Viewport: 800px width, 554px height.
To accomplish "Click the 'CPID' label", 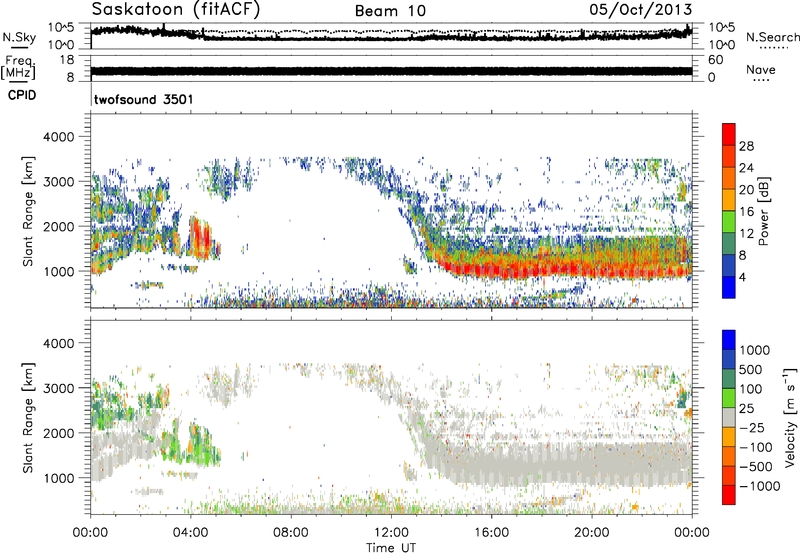I will (x=22, y=95).
